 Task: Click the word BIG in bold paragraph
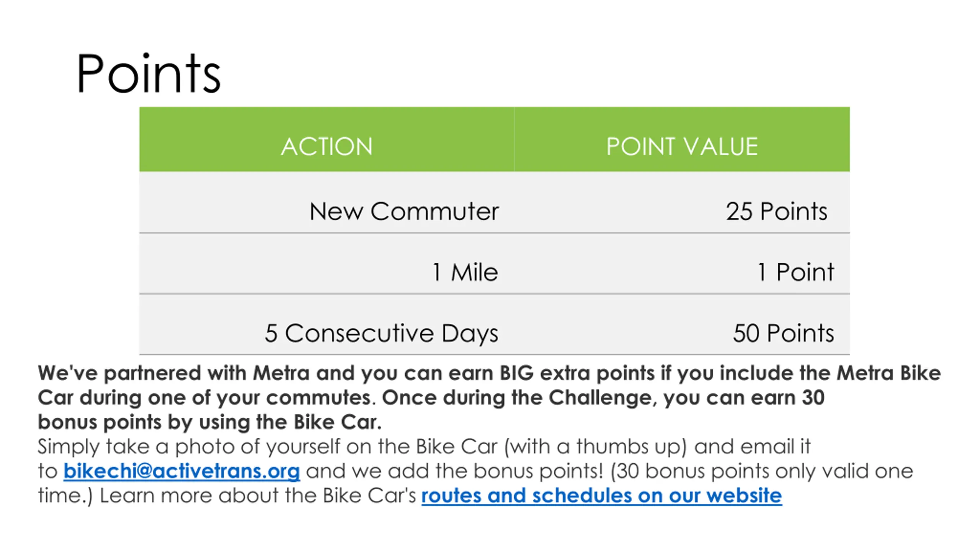pyautogui.click(x=516, y=373)
